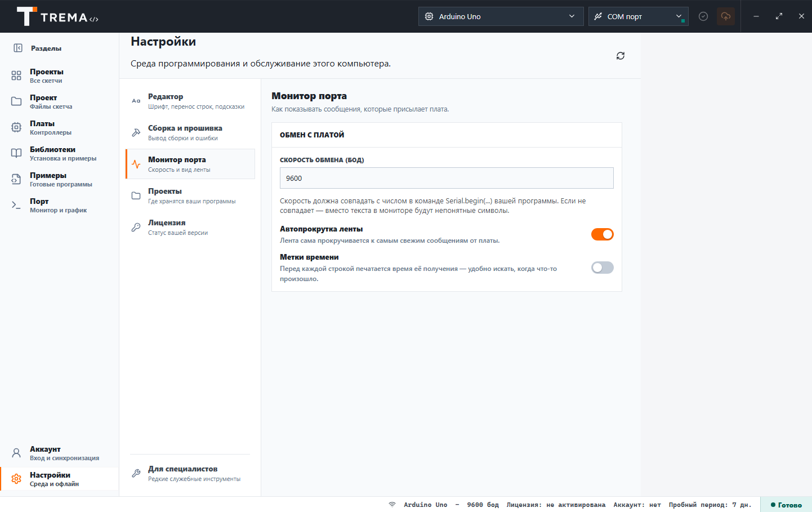Click the Аккаунт person icon
Screen dimensions: 812x512
[16, 453]
